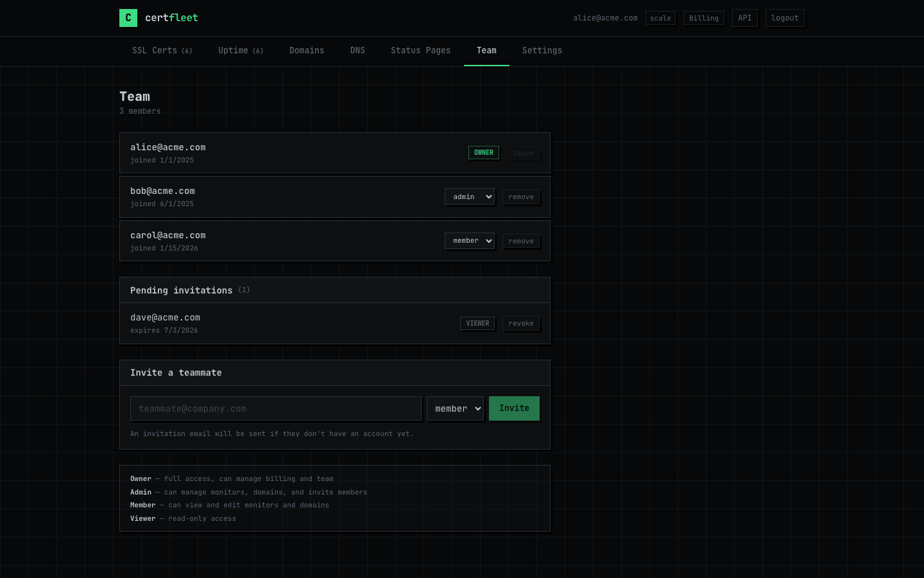Open bob's admin role dropdown
Screen dimensions: 924x578
470,197
